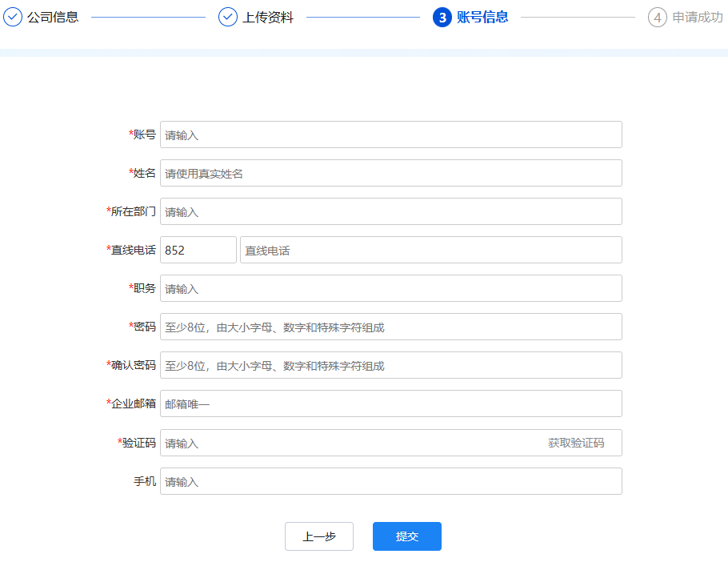Image resolution: width=728 pixels, height=566 pixels.
Task: Select the 账号信息 step label
Action: [x=482, y=17]
